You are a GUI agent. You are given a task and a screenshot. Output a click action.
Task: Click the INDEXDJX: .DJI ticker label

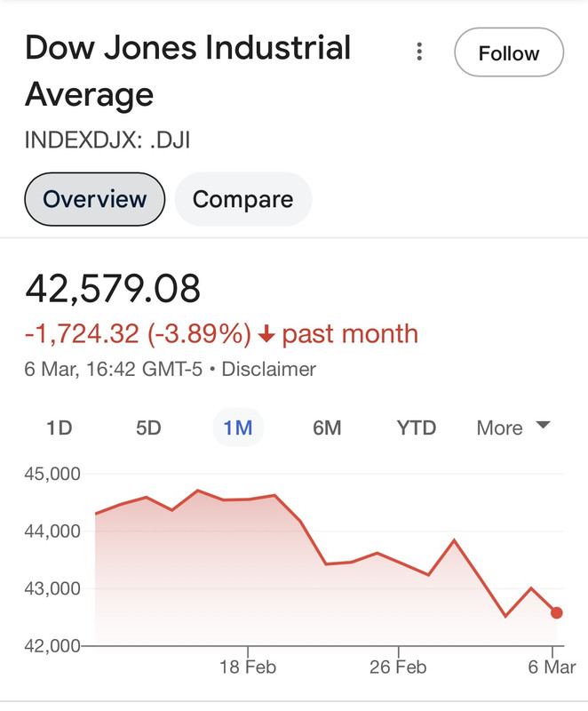107,140
